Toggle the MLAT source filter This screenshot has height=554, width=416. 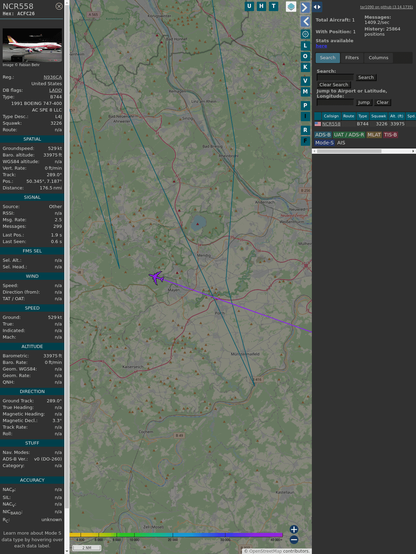coord(374,135)
